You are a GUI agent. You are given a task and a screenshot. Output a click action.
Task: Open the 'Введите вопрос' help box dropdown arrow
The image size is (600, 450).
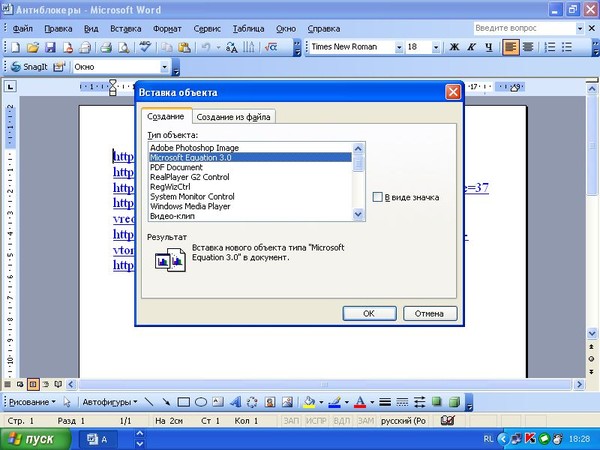[580, 28]
